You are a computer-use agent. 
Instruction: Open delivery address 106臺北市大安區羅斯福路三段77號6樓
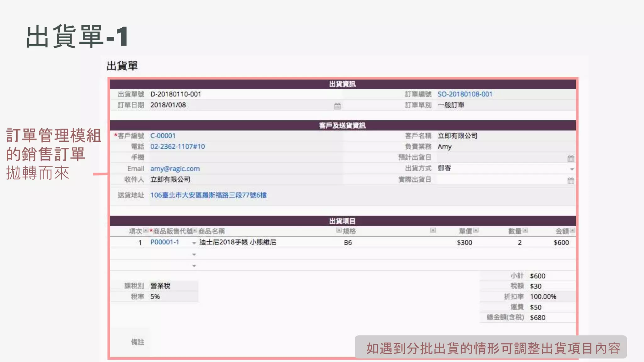208,195
